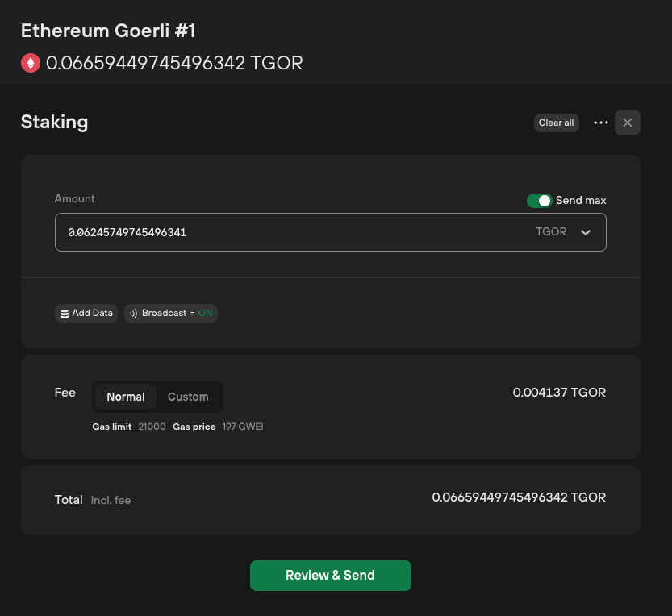Open the account options expander
The height and width of the screenshot is (616, 672).
click(600, 123)
